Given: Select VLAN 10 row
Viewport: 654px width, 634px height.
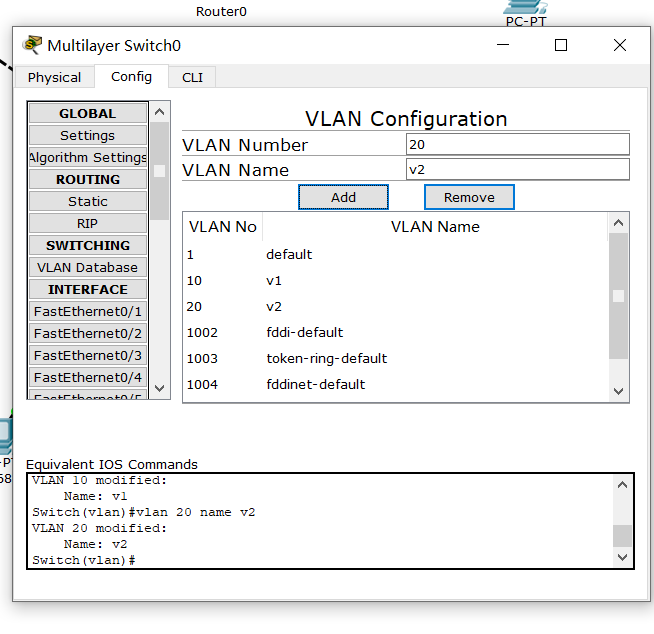Looking at the screenshot, I should pyautogui.click(x=395, y=280).
